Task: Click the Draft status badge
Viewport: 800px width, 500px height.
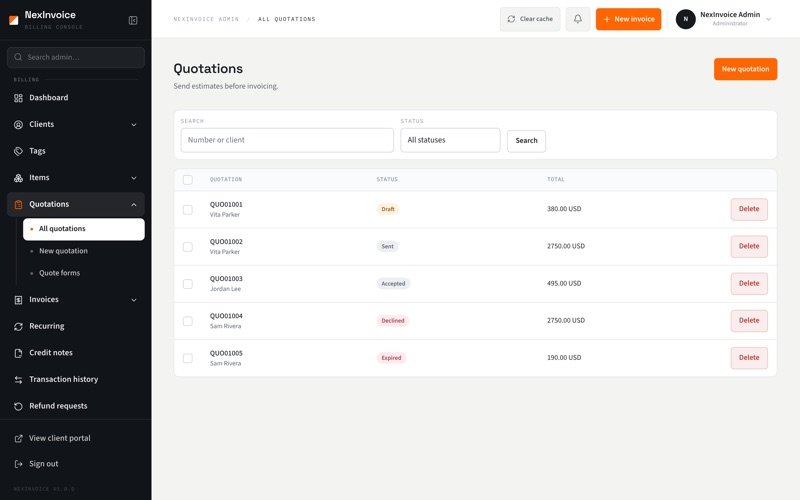Action: [388, 209]
